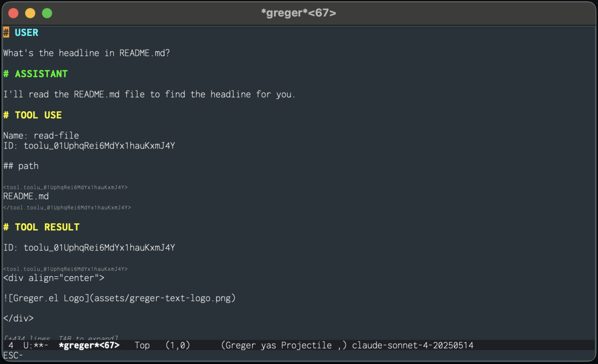Screen dimensions: 598x364
Task: Click the closing tool.toolu tag below README.md
Action: [x=67, y=208]
